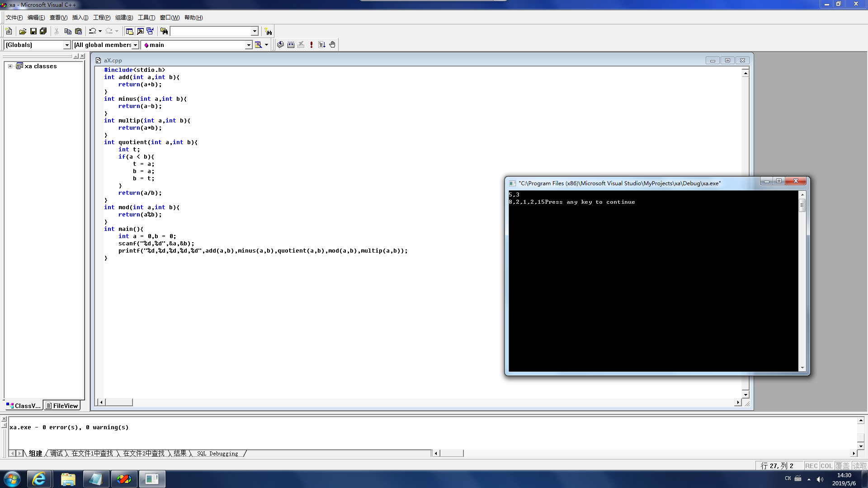Switch to the FileView tab
The width and height of the screenshot is (868, 488).
point(62,406)
